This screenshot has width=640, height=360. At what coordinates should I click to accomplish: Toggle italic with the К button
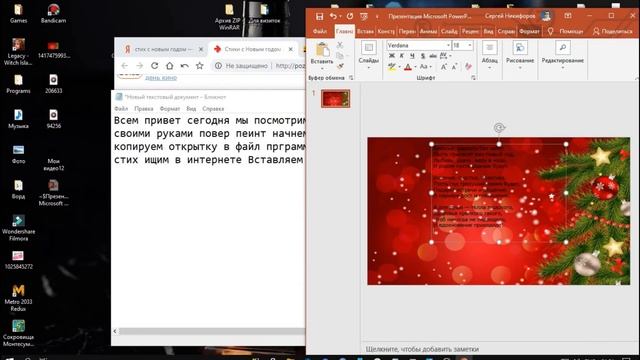click(x=402, y=56)
